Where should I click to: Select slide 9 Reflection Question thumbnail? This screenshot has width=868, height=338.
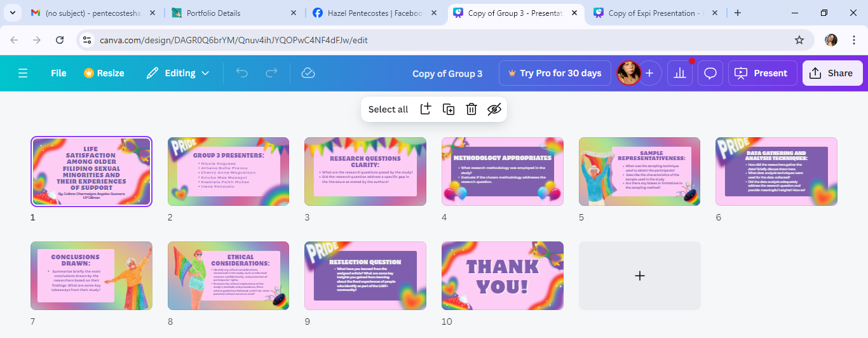point(365,276)
